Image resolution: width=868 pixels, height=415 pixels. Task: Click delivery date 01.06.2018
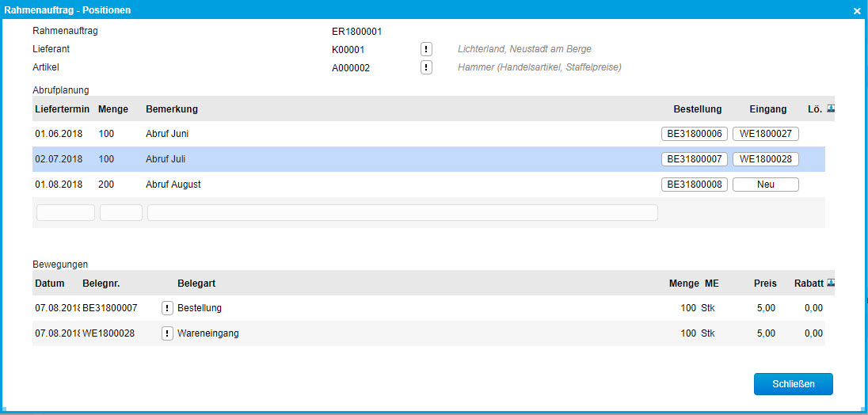coord(59,134)
